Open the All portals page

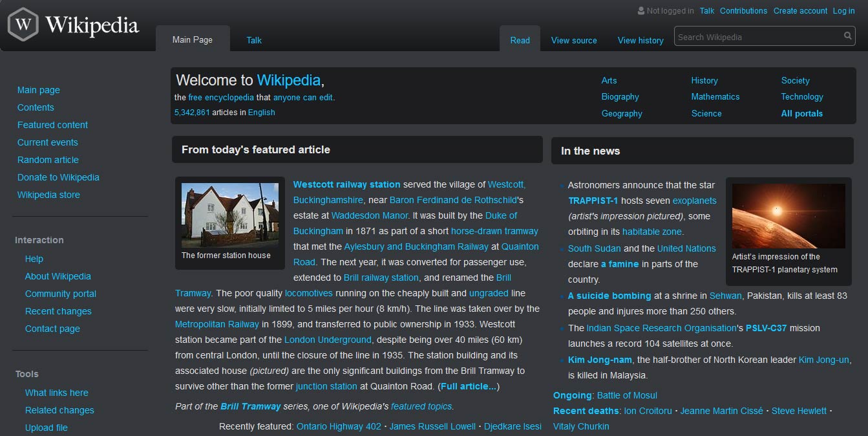(x=801, y=113)
